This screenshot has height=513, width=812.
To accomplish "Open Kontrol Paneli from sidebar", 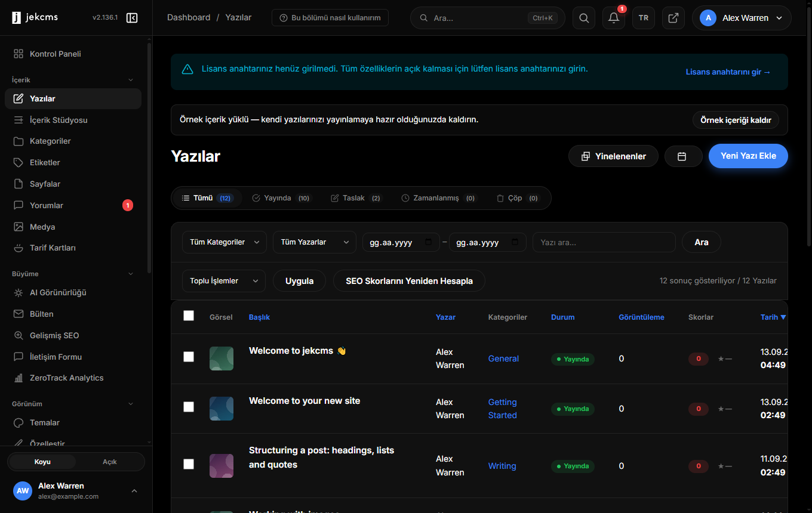I will (73, 54).
